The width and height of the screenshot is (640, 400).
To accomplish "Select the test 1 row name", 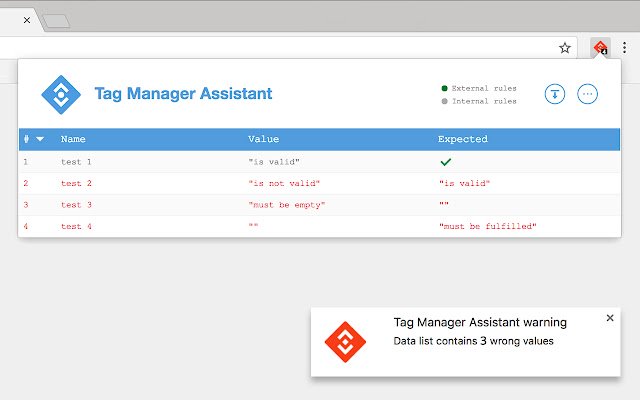I will tap(76, 162).
